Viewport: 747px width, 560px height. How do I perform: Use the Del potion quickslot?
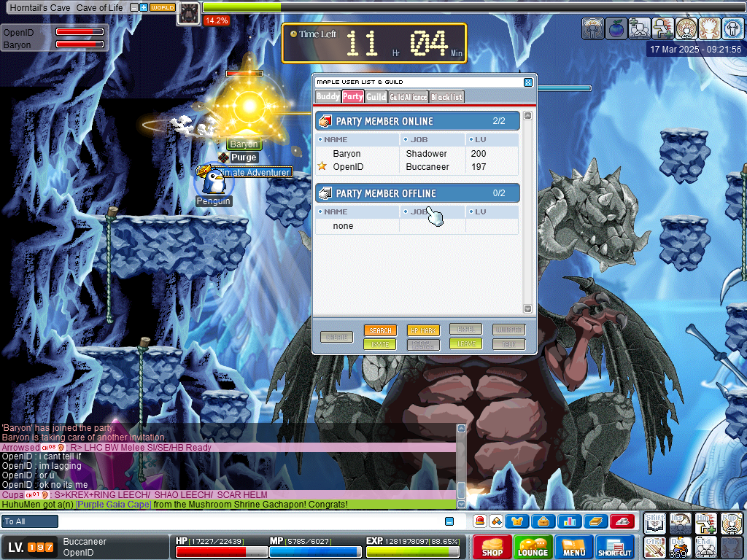coord(681,548)
